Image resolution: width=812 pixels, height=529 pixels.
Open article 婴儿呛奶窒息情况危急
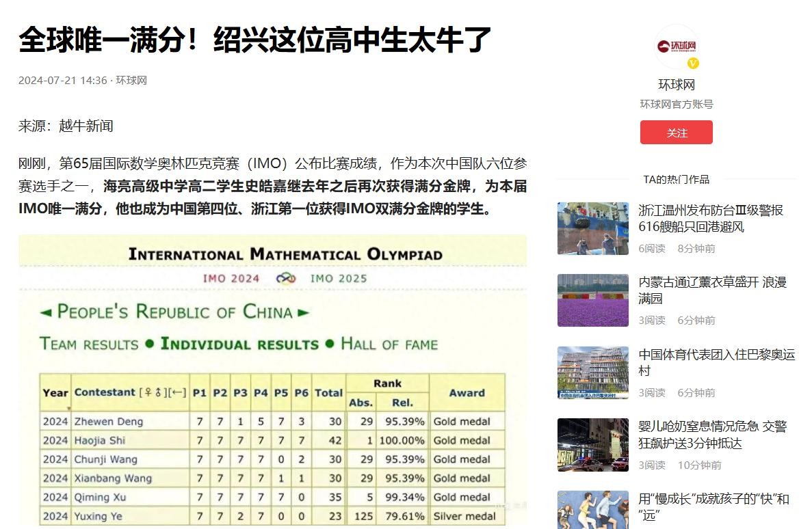712,435
